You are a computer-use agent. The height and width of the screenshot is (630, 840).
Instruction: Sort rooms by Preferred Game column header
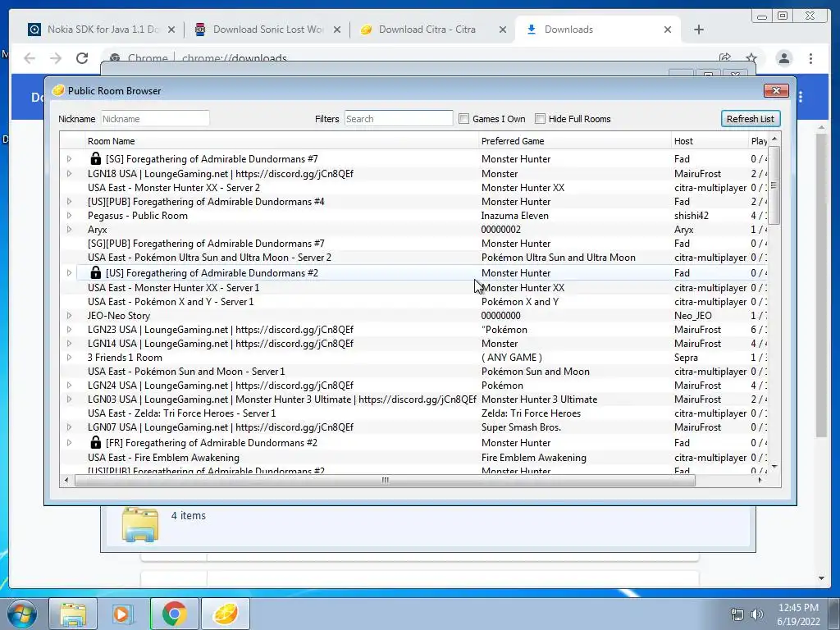tap(575, 141)
